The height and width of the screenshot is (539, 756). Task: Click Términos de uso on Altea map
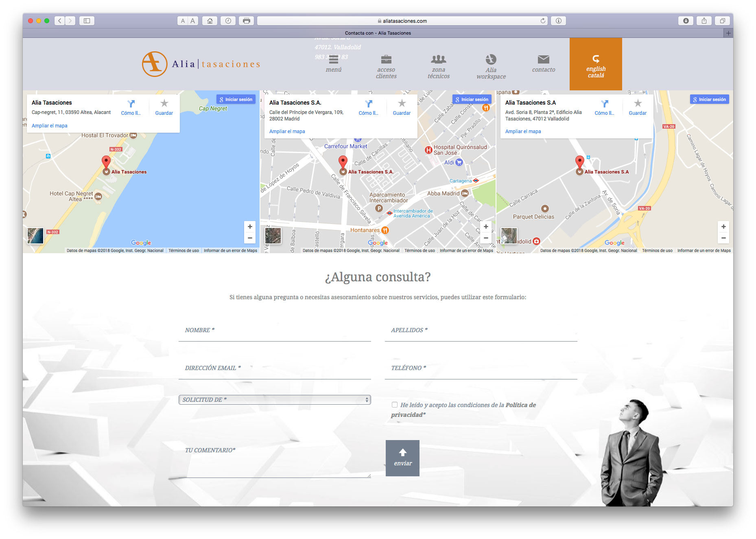click(184, 251)
